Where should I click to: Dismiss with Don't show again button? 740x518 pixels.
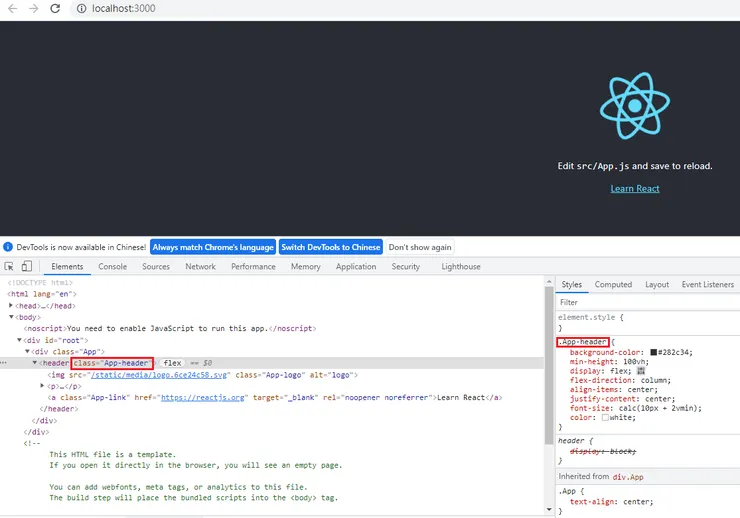coord(420,247)
